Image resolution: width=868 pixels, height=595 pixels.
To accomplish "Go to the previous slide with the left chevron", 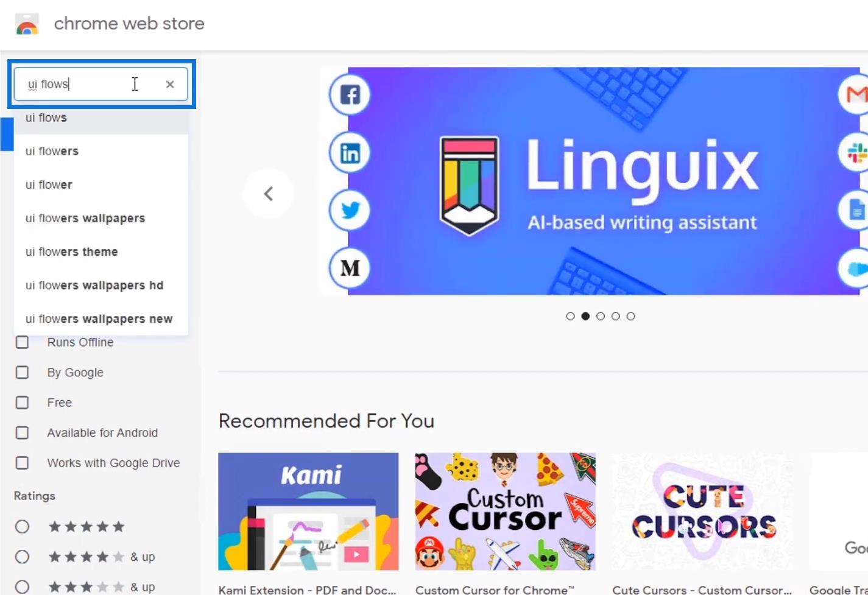I will pyautogui.click(x=268, y=194).
